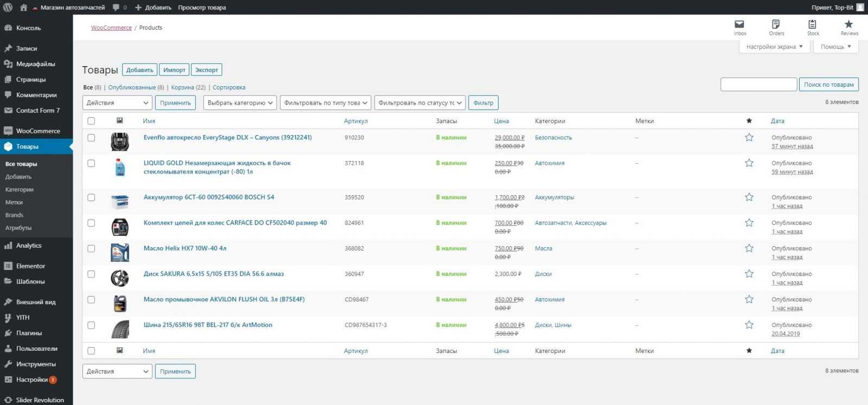Focus the product search input field
The height and width of the screenshot is (405, 868).
point(758,85)
